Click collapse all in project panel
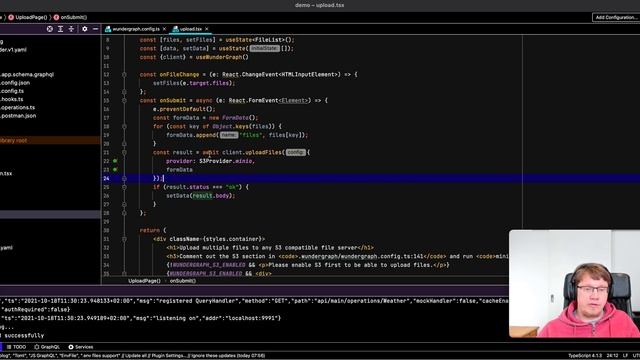This screenshot has width=640, height=360. pyautogui.click(x=71, y=29)
